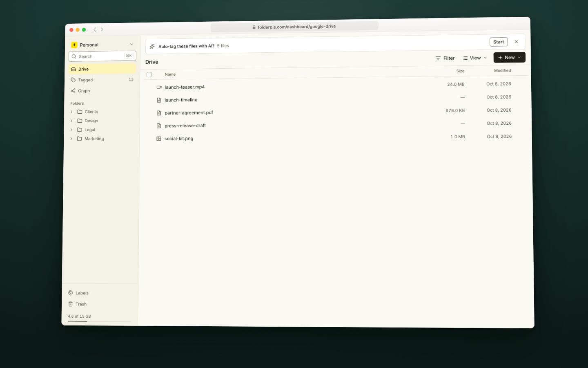Open the View options dropdown
This screenshot has height=368, width=588.
coord(474,58)
